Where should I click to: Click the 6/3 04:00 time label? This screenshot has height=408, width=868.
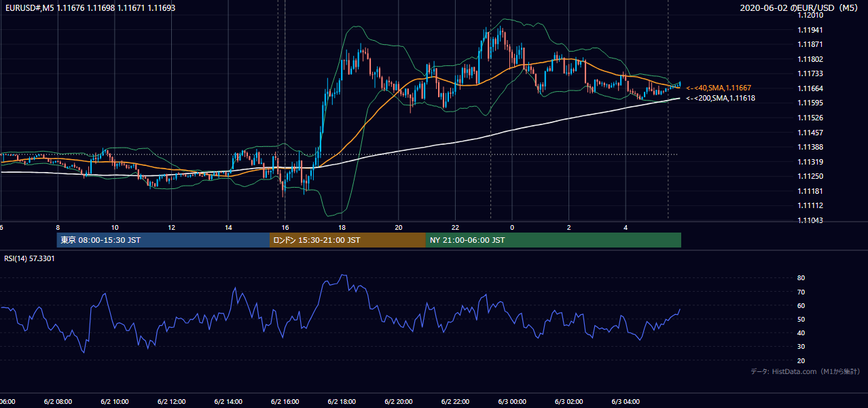pyautogui.click(x=626, y=401)
